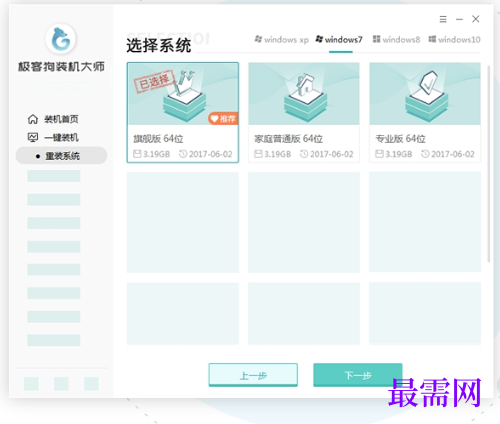This screenshot has width=500, height=424.
Task: Click the system list vertical scrollbar
Action: 489,164
